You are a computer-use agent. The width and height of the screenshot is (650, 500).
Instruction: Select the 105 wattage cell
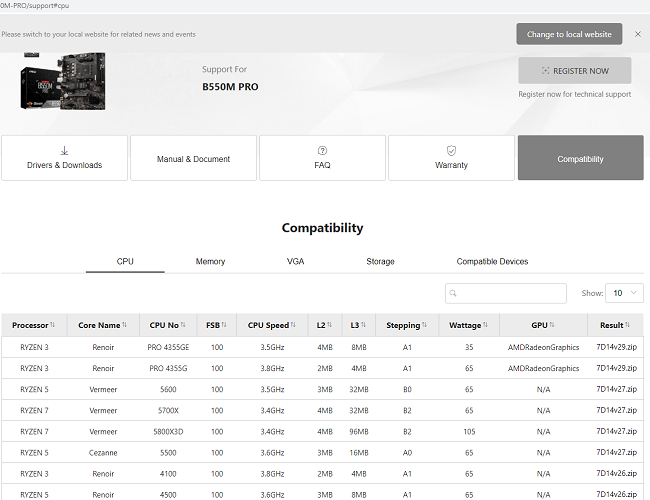click(469, 432)
